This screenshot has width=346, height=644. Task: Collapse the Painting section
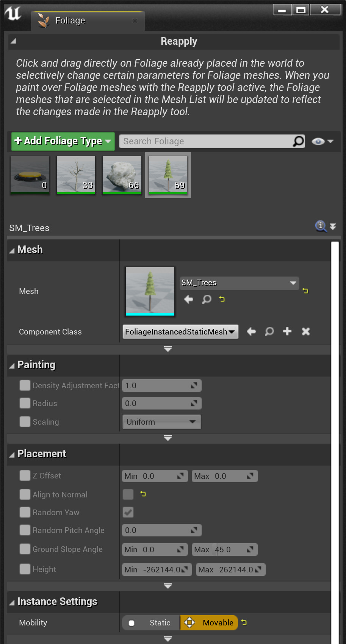tap(12, 365)
